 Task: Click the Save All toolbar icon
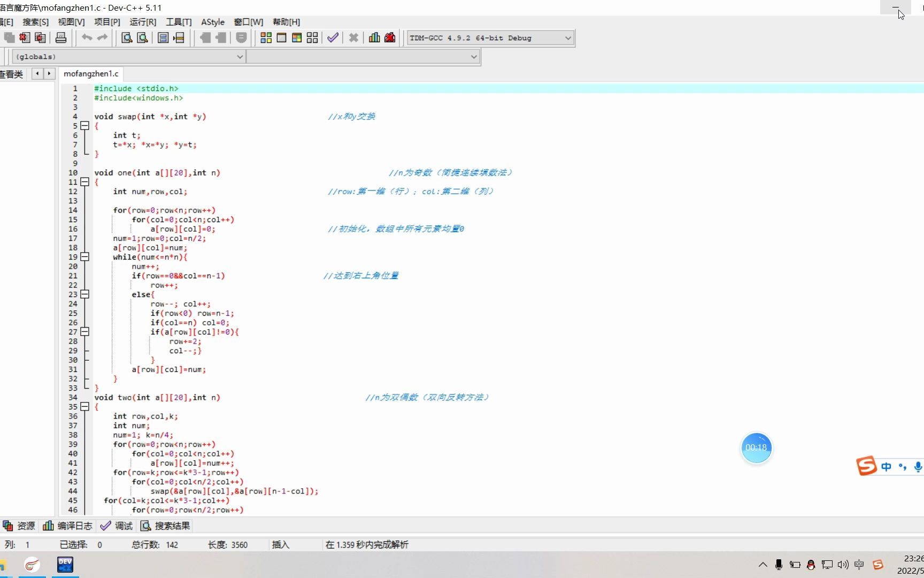9,37
